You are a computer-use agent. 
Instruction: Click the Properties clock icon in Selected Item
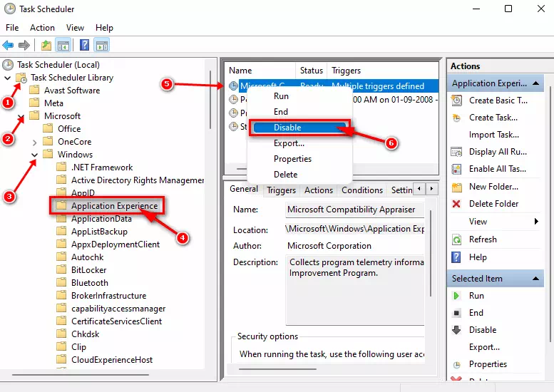pos(456,364)
